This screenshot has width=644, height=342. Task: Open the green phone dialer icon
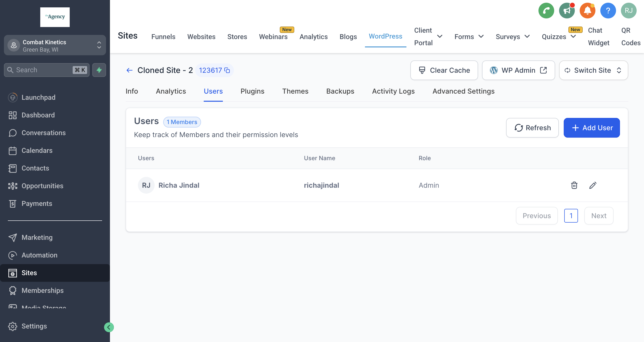point(546,11)
